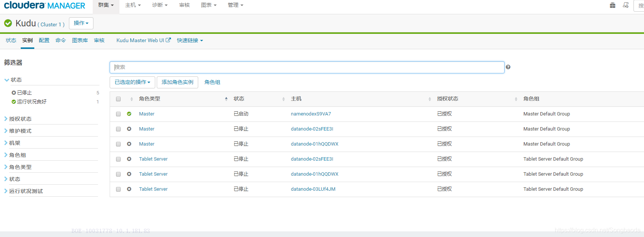Click the cut-off search box in the header
The image size is (644, 237).
639,6
